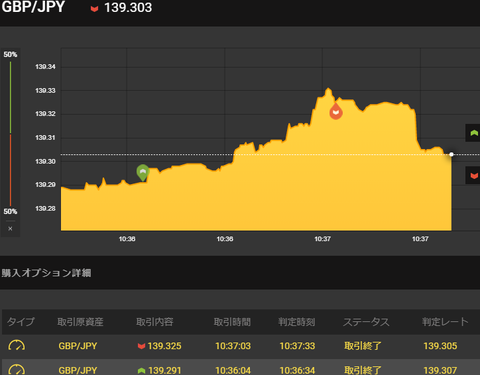Click the red portion of sentiment bar
The width and height of the screenshot is (480, 375).
[x=10, y=170]
